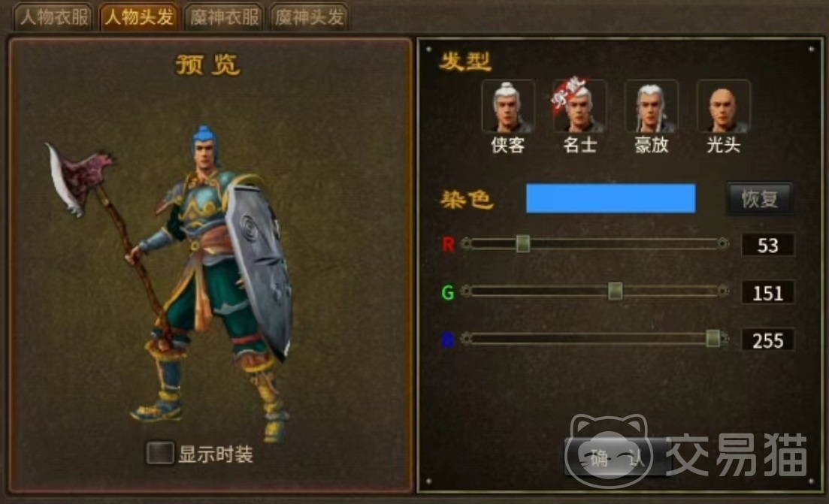Click the B blue slider handle

coord(713,338)
